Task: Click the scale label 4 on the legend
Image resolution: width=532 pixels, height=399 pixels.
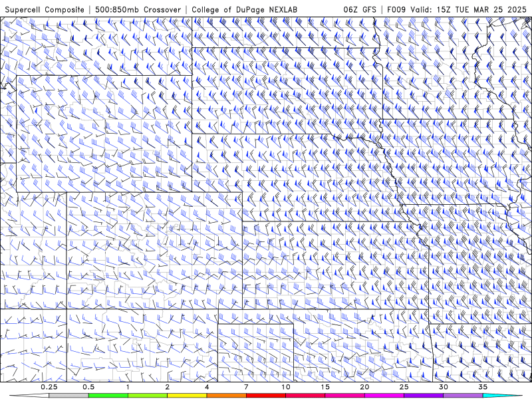Action: click(207, 387)
